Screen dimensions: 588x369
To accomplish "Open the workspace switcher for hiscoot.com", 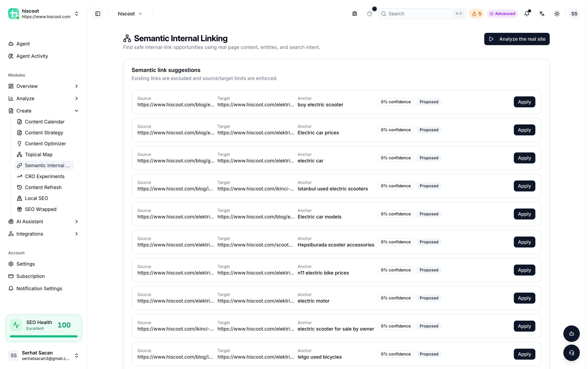I will coord(44,14).
